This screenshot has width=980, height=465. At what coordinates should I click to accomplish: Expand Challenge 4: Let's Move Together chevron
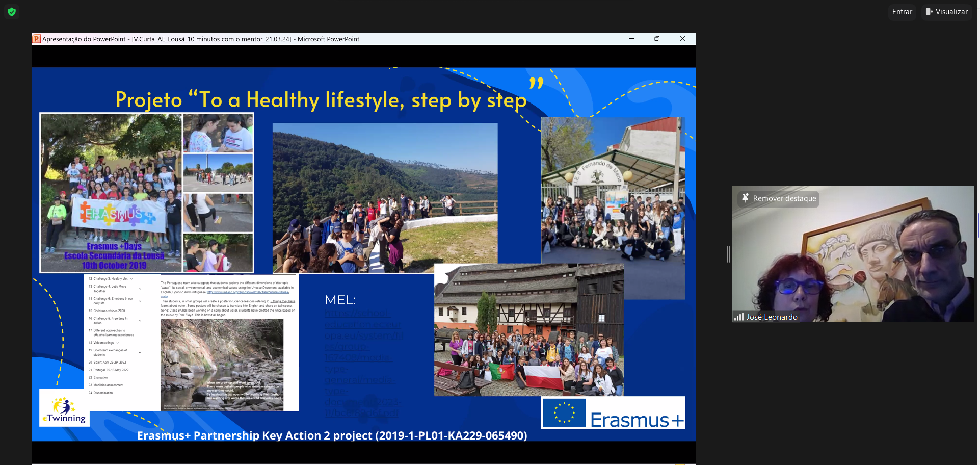pos(140,289)
